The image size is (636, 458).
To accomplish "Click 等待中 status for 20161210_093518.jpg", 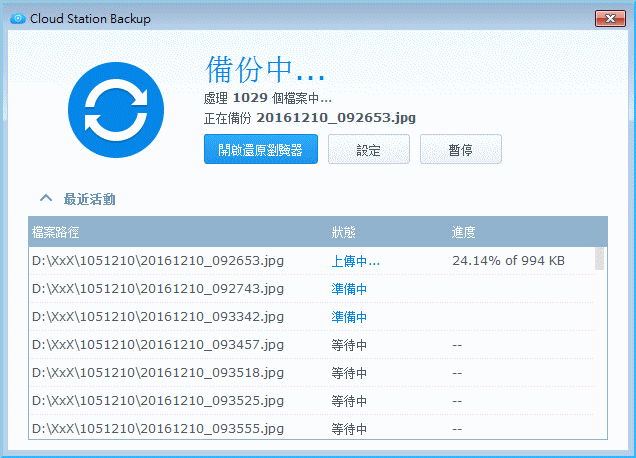I will point(349,373).
